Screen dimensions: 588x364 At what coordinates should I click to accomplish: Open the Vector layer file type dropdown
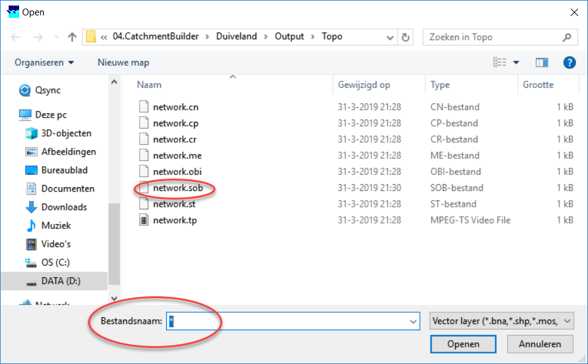click(x=501, y=321)
